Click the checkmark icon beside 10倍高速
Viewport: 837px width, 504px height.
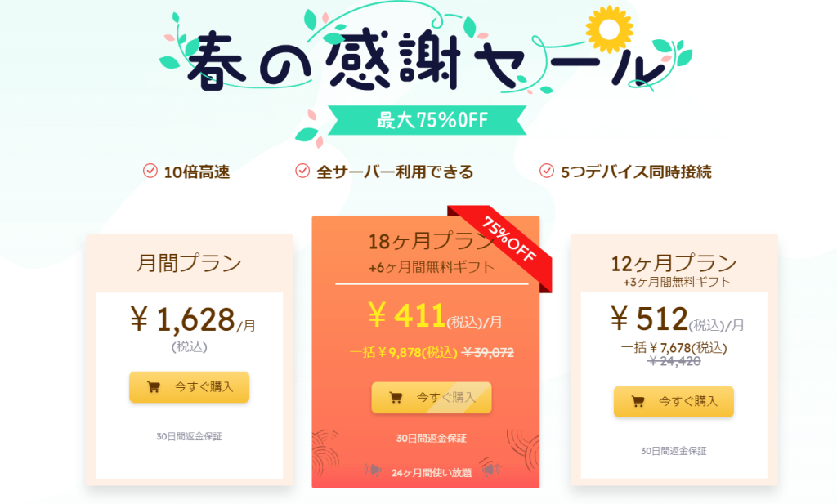(150, 171)
